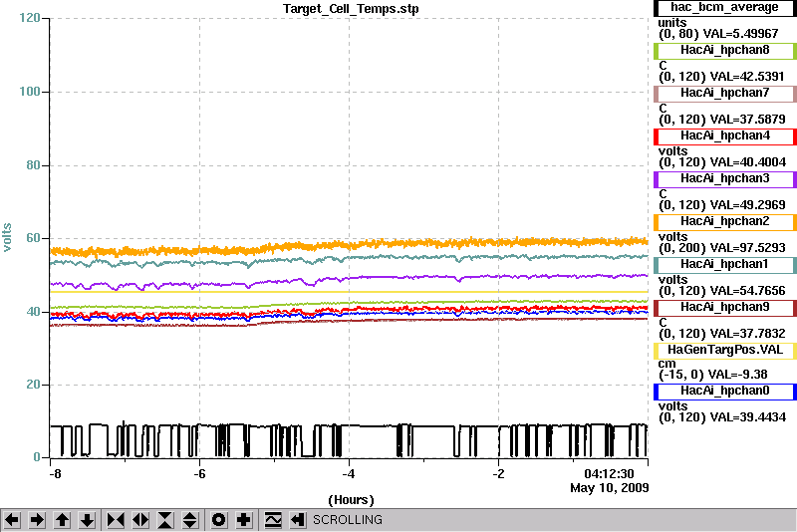Zoom in on the vertical value axis
The image size is (797, 532).
pyautogui.click(x=165, y=520)
